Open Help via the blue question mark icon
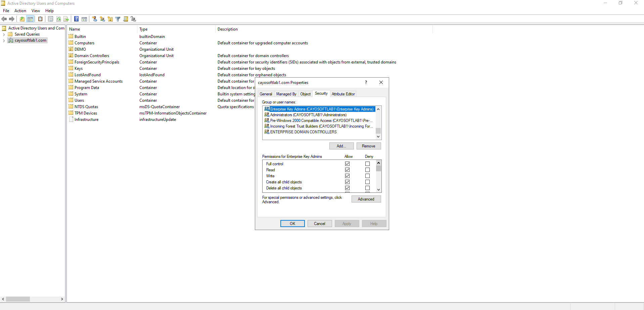 click(77, 19)
